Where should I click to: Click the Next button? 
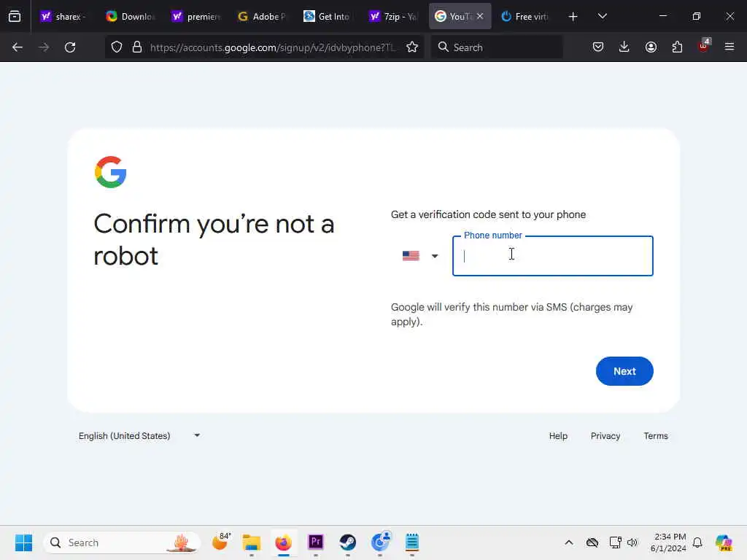point(624,371)
